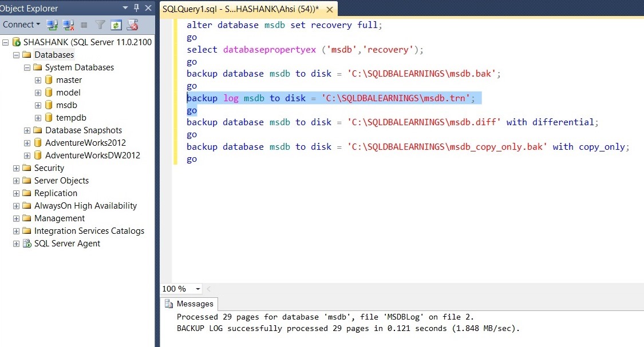Click the msdb database cylinder icon

click(49, 105)
